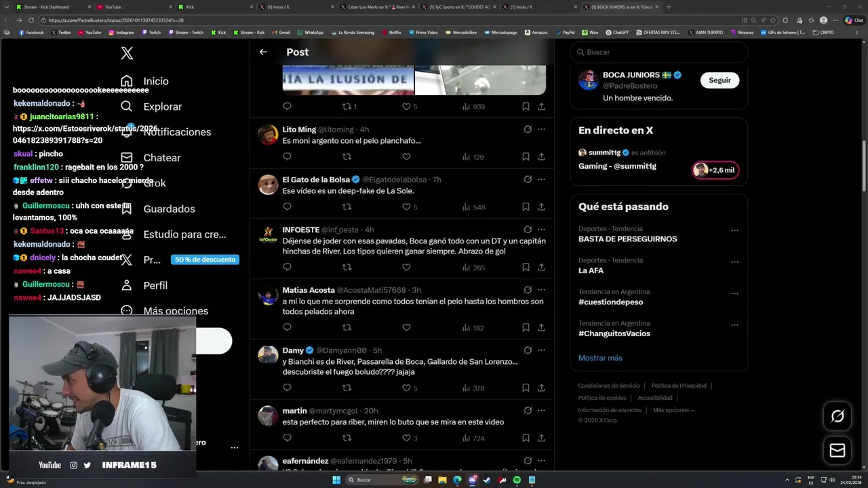This screenshot has width=868, height=488.
Task: Click the back arrow next to Post
Action: 263,52
